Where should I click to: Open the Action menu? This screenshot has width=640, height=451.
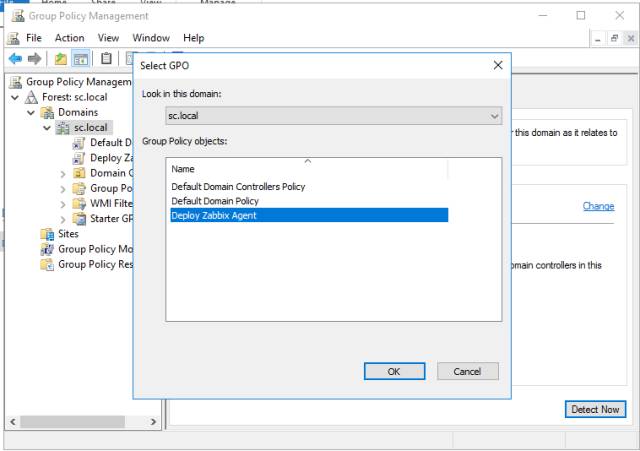point(69,38)
